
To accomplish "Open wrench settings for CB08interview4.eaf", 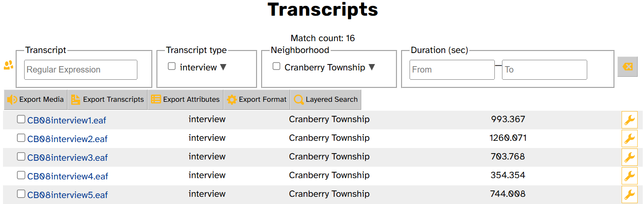I will tap(630, 176).
